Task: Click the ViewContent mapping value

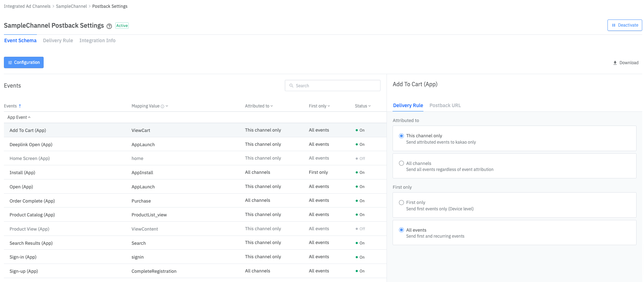Action: [x=145, y=229]
